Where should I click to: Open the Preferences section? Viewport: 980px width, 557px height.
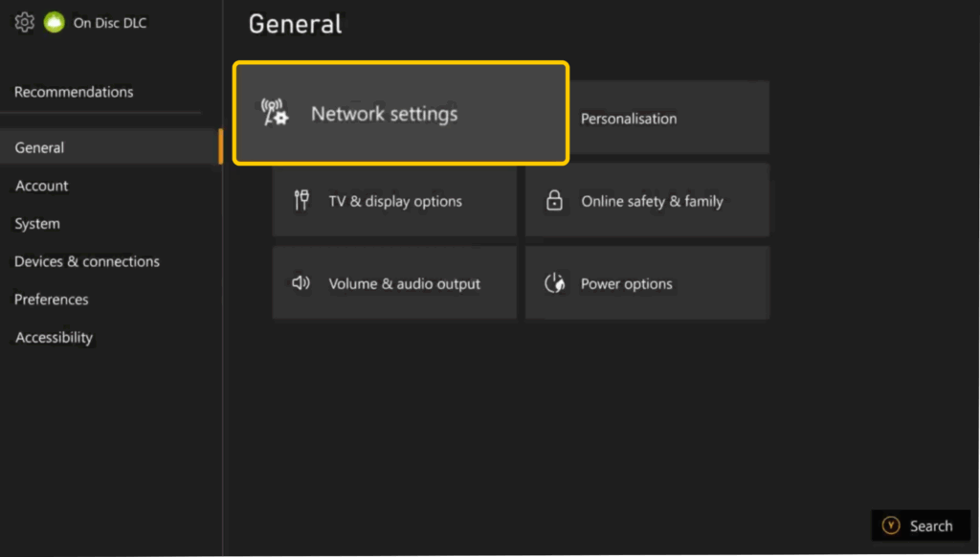tap(50, 299)
